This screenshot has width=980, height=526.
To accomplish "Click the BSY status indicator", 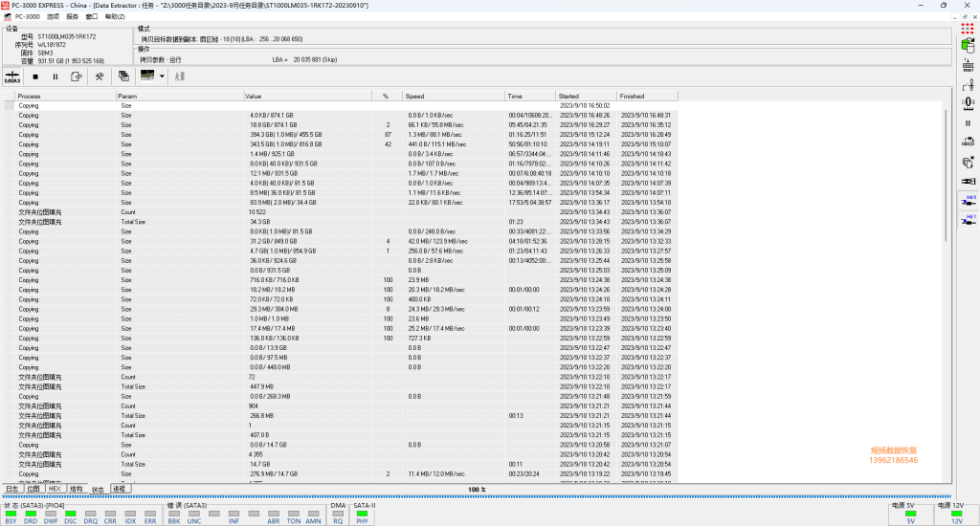I will click(x=11, y=517).
